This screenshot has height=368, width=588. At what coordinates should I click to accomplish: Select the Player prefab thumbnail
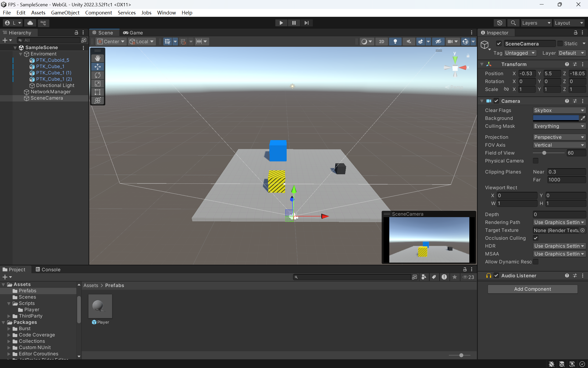coord(100,306)
